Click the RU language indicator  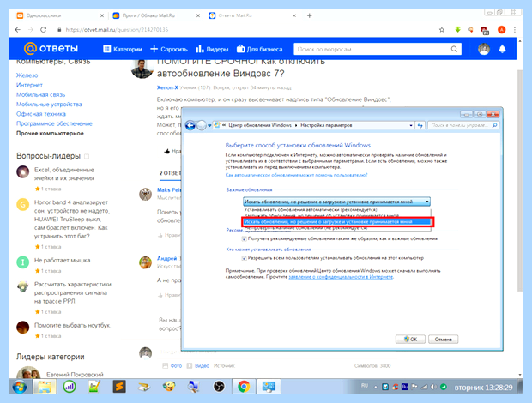365,386
